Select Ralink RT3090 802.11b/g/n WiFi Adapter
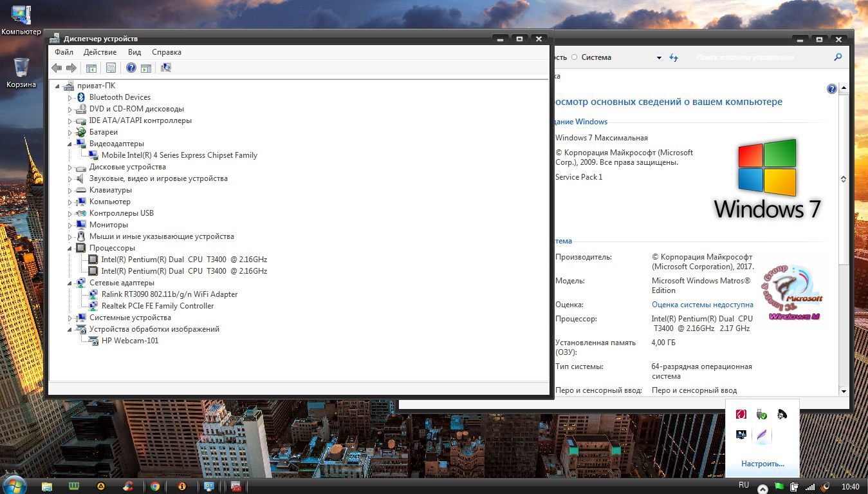The height and width of the screenshot is (494, 868). click(169, 294)
